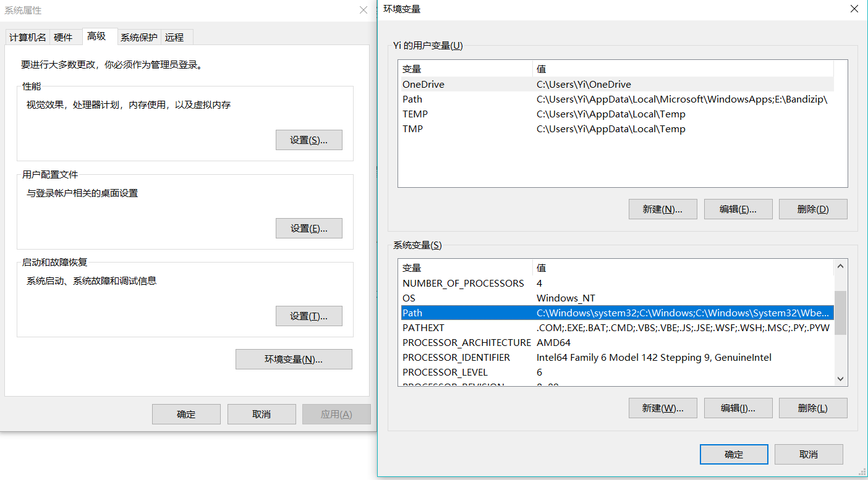Viewport: 868px width, 480px height.
Task: Click the AMD64 value cell
Action: [553, 343]
